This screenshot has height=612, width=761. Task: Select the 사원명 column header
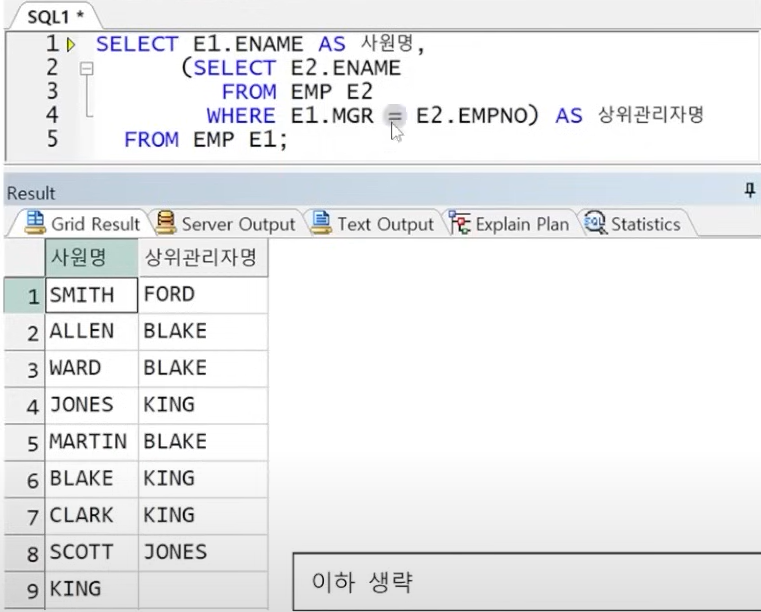[x=92, y=257]
